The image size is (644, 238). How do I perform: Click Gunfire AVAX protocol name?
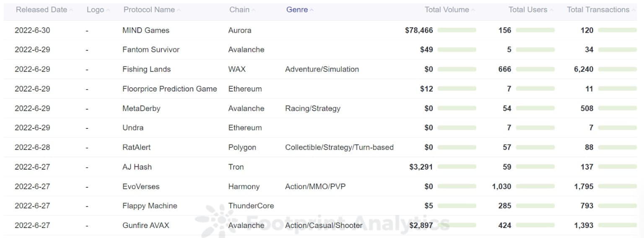tap(146, 225)
